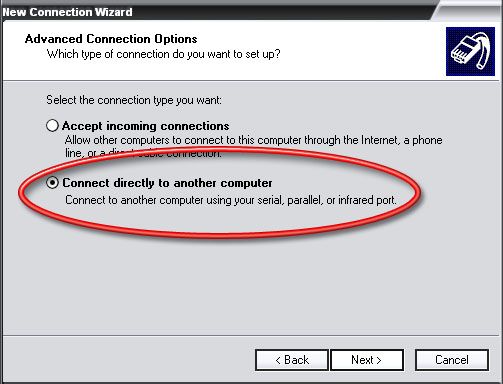
Task: Click the light gray segment of the title bar
Action: click(472, 10)
